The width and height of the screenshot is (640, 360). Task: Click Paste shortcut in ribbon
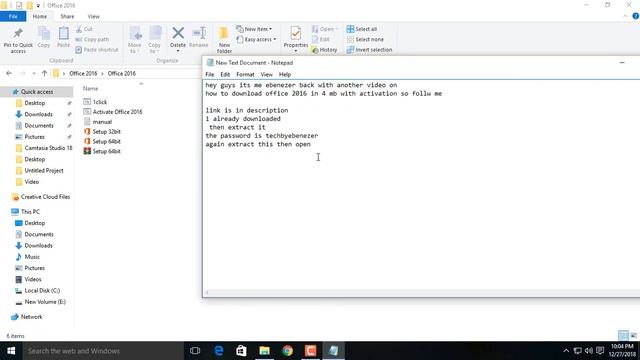pos(97,50)
